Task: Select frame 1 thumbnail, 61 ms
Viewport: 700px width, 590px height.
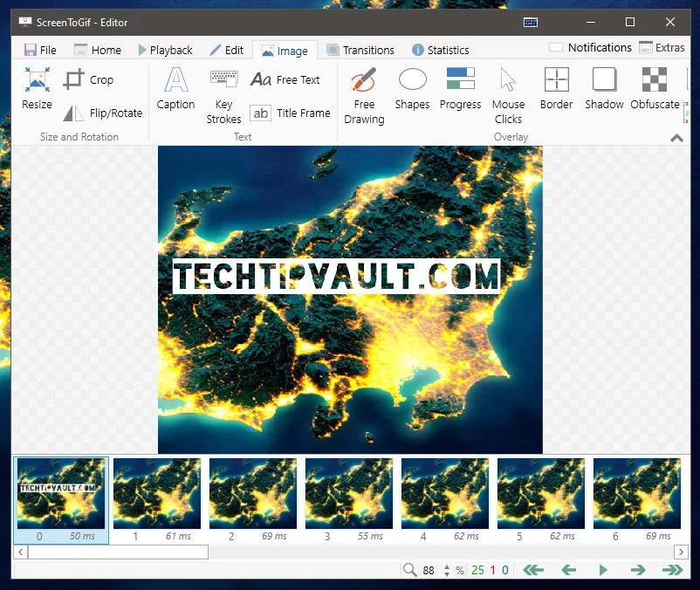Action: coord(157,500)
